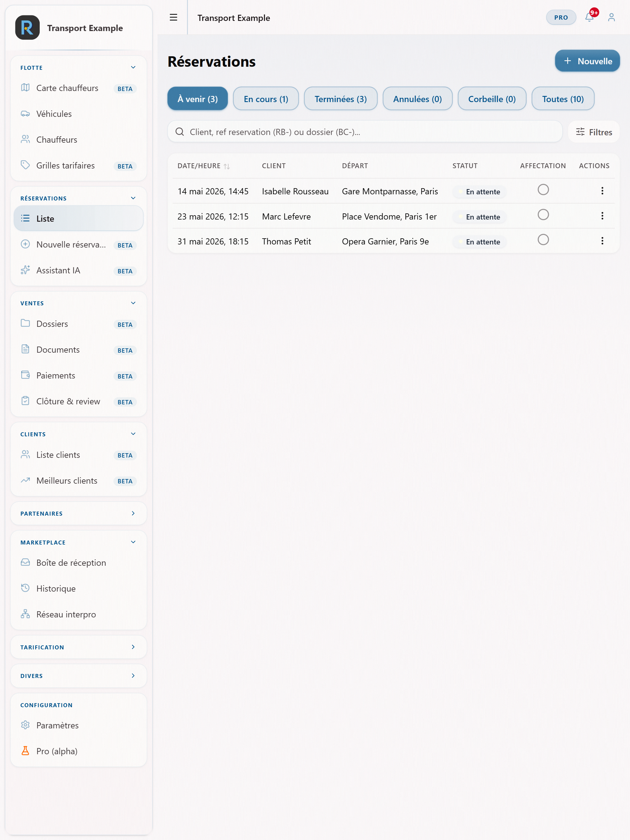Collapse the Ventes section
The height and width of the screenshot is (840, 630).
pos(133,303)
